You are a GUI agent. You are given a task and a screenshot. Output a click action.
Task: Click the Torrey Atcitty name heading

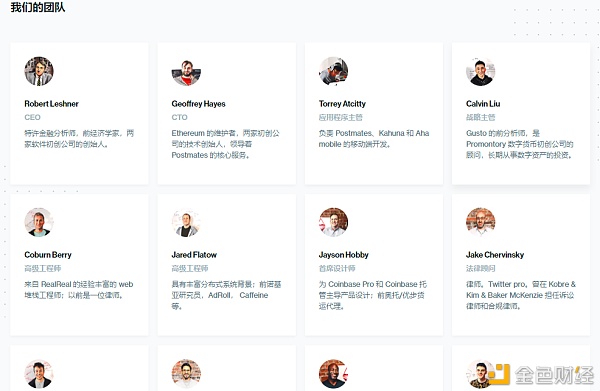click(x=342, y=104)
